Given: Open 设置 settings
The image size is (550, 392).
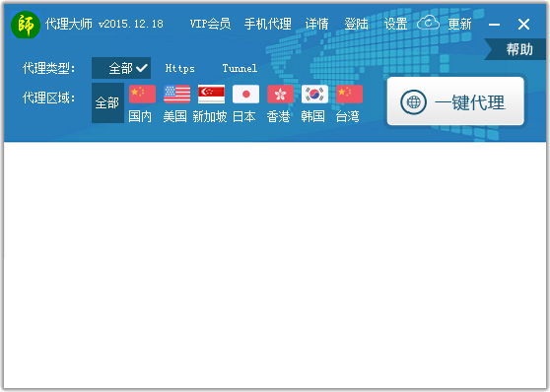Looking at the screenshot, I should coord(395,24).
